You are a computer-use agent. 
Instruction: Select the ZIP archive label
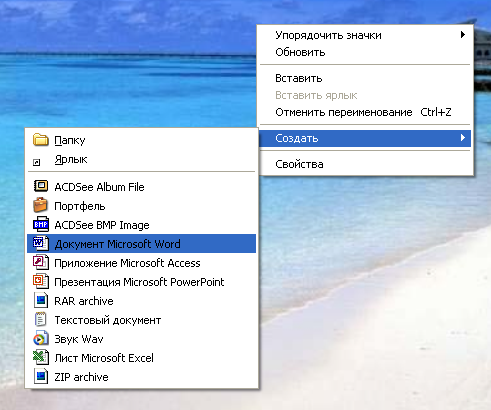point(81,377)
